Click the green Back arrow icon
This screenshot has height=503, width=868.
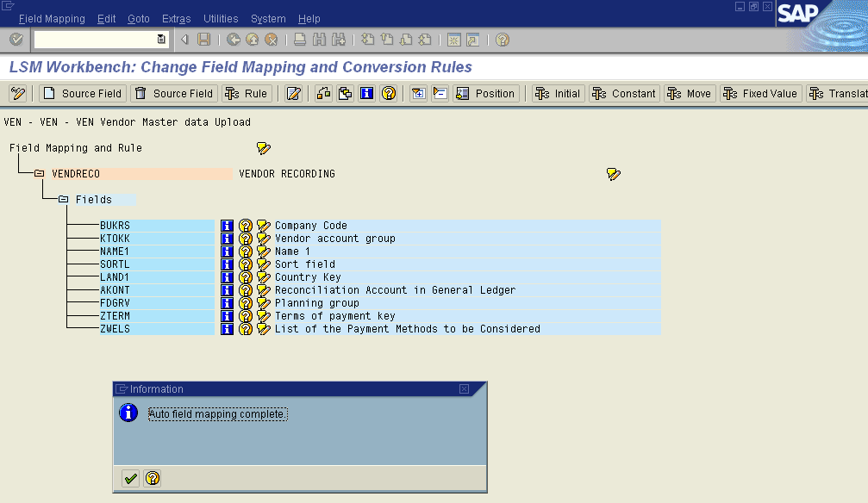(233, 40)
